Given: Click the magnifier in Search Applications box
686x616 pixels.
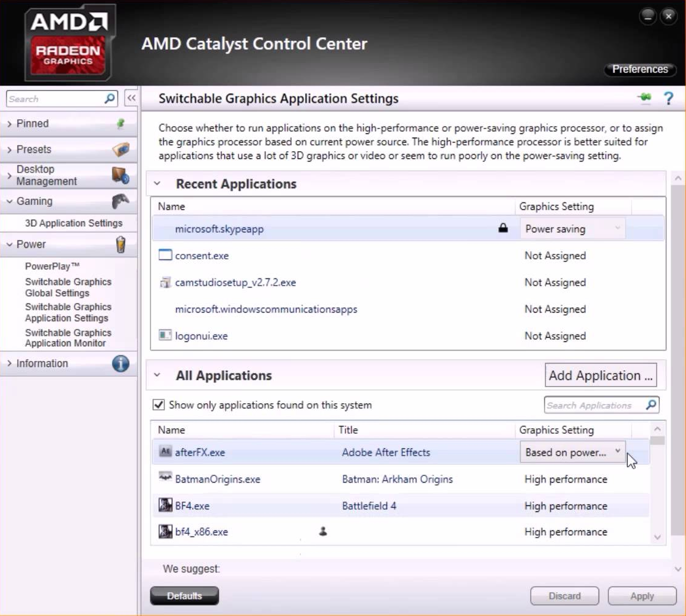Looking at the screenshot, I should 651,405.
